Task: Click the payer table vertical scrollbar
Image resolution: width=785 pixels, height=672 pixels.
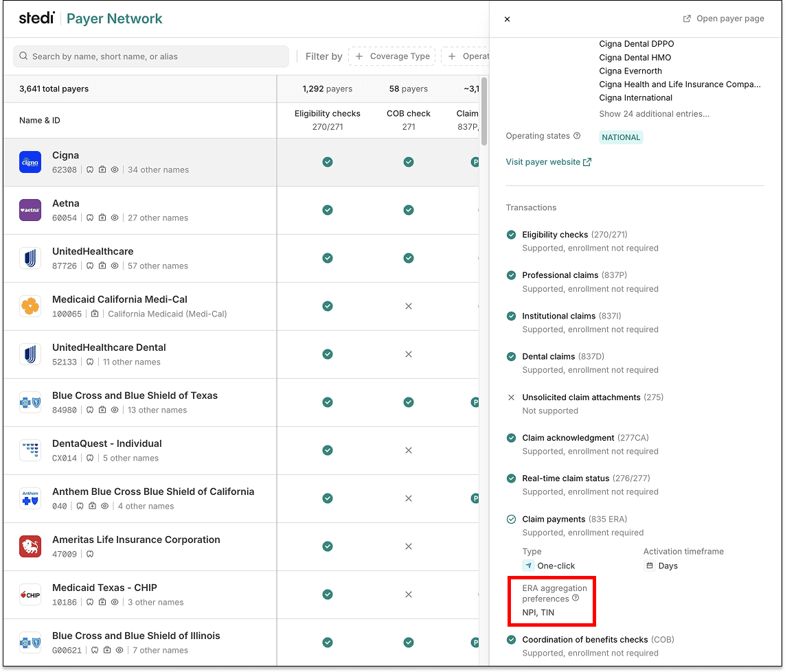Action: point(484,112)
